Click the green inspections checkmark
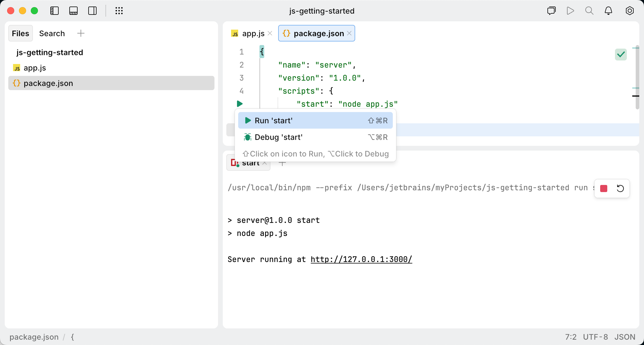This screenshot has width=644, height=345. pos(621,54)
